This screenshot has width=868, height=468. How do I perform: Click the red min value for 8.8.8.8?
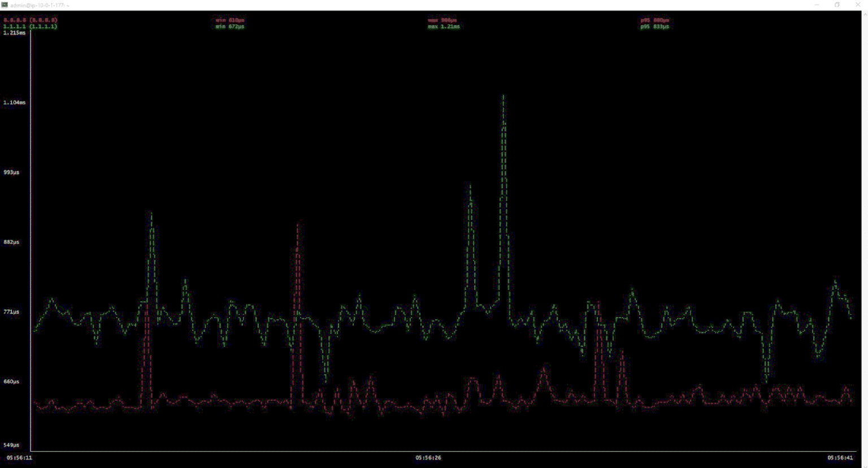pos(229,20)
